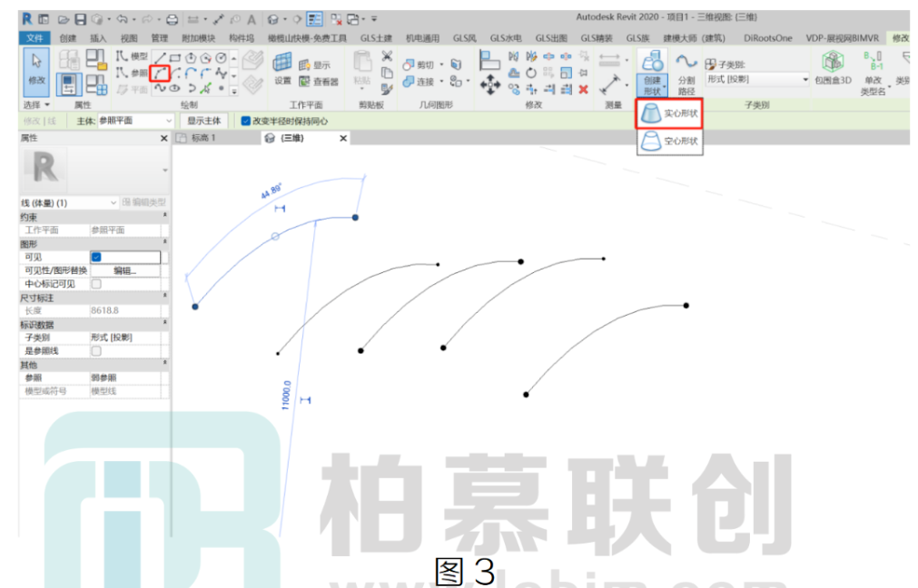Choose 空心形状 void form option
918x588 pixels.
click(x=669, y=141)
